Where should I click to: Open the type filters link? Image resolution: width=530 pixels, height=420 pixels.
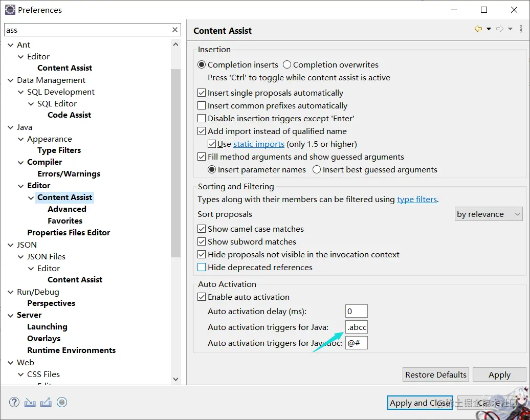(417, 200)
